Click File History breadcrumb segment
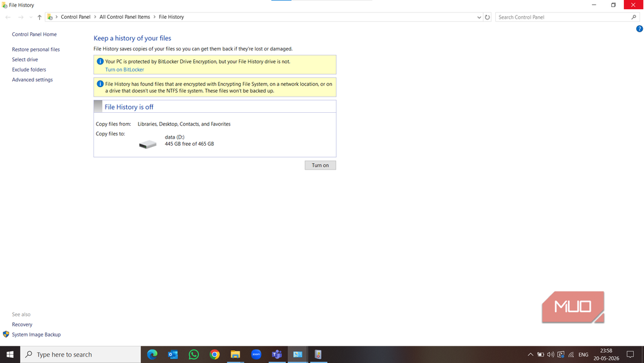The height and width of the screenshot is (363, 644). pos(171,17)
